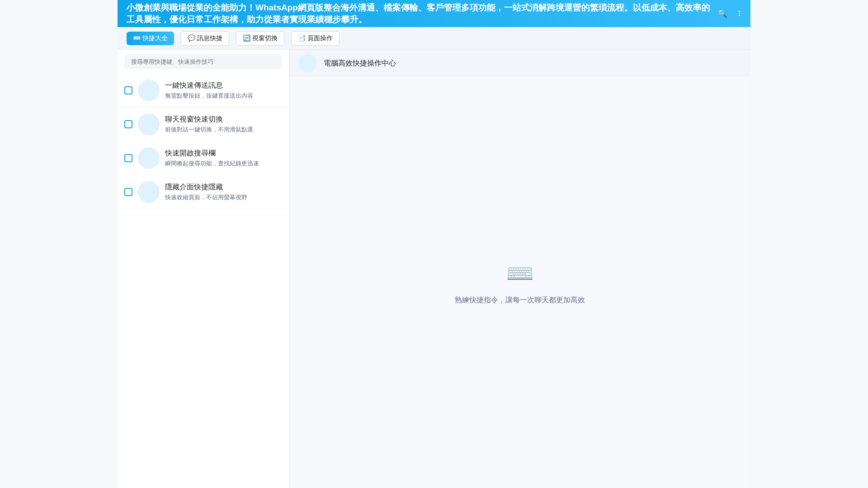Click the 電腦高效快捷操作中心 header title

coord(360,63)
